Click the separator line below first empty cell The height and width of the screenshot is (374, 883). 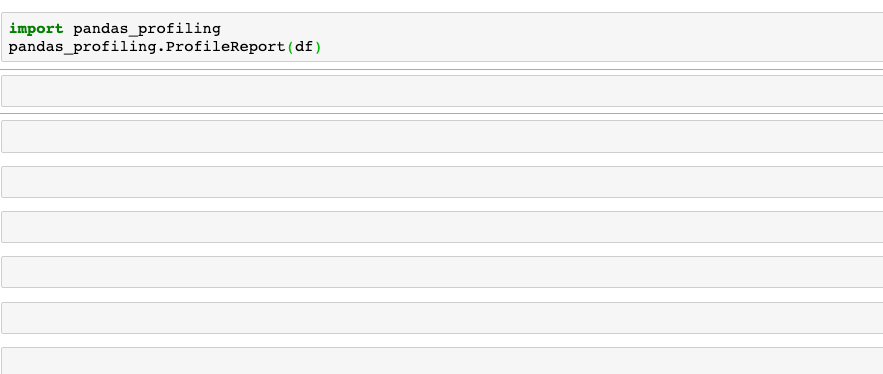[x=442, y=113]
